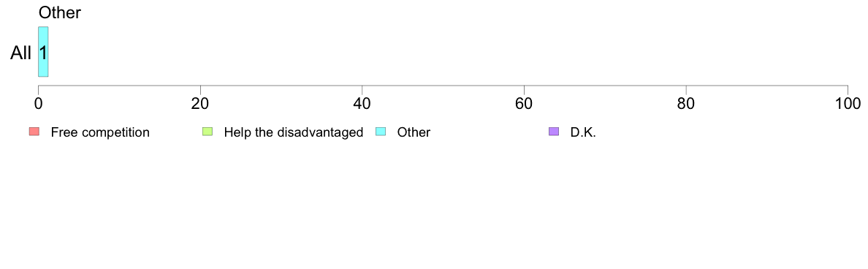The height and width of the screenshot is (269, 868).
Task: Select the Other legend label
Action: (x=414, y=132)
